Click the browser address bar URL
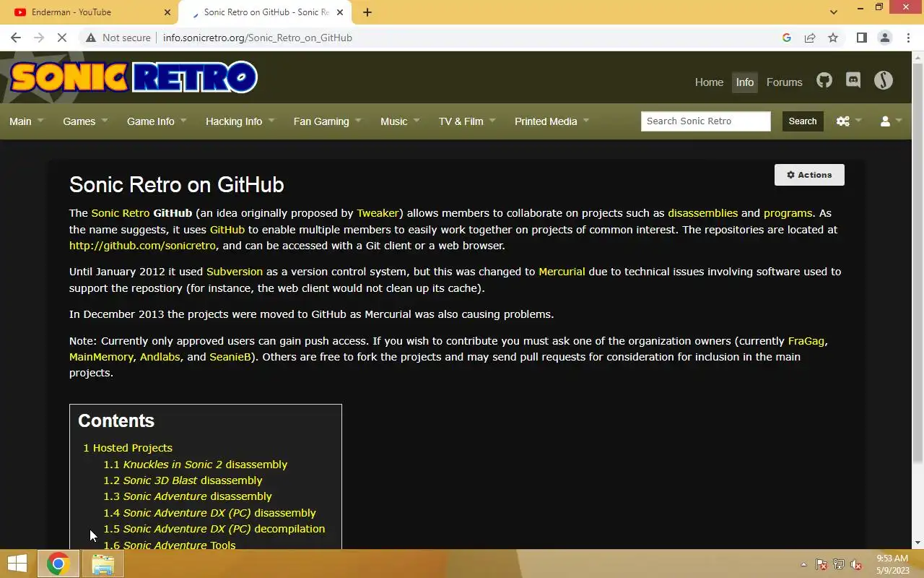Image resolution: width=924 pixels, height=578 pixels. coord(258,38)
